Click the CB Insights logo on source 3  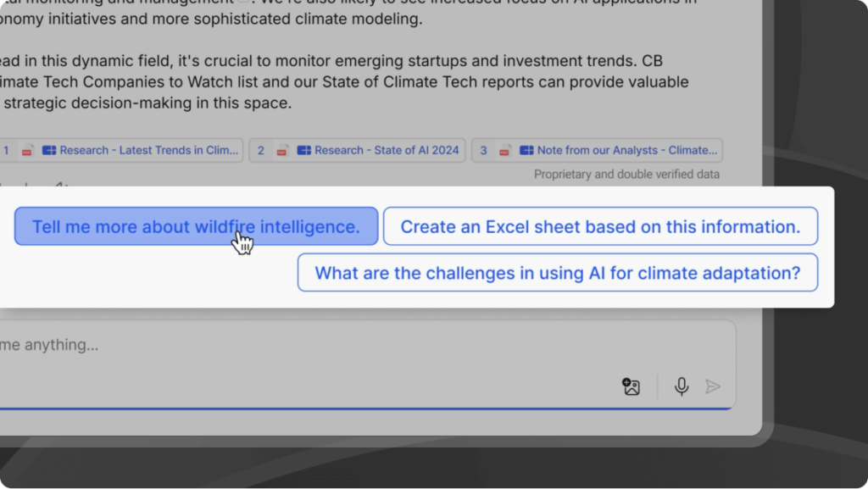tap(527, 150)
